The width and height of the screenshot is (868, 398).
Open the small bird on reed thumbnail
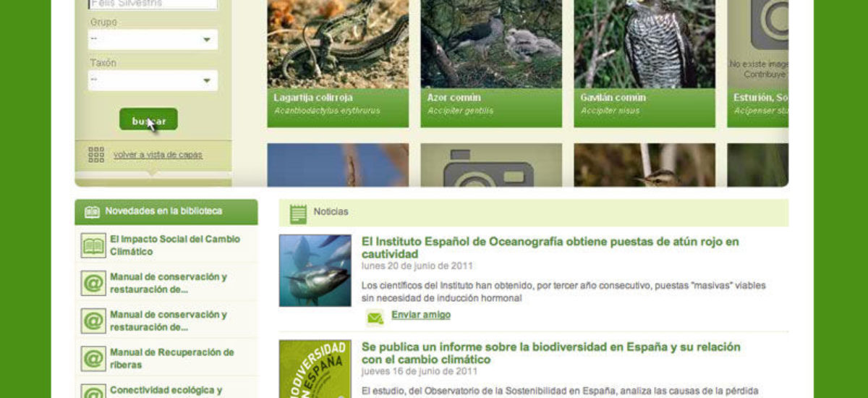pos(644,165)
